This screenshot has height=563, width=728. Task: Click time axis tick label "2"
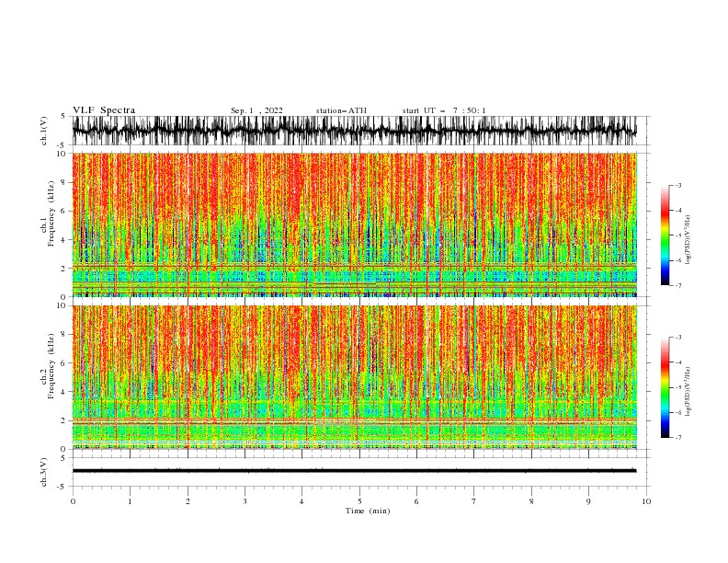pyautogui.click(x=188, y=501)
